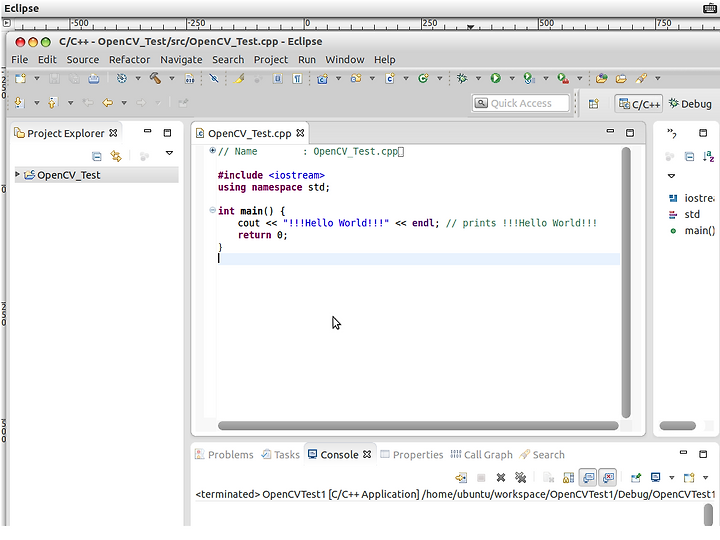Click the Open Perspective icon
Viewport: 720px width, 540px height.
[594, 104]
